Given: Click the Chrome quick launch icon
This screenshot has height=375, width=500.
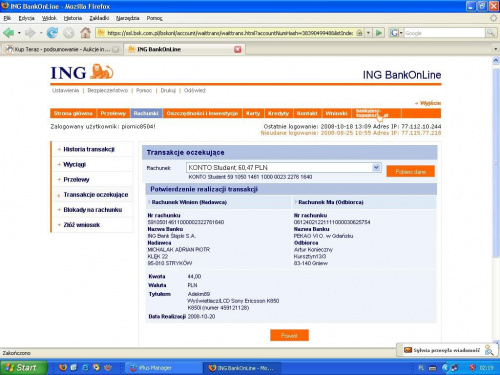Looking at the screenshot, I should (x=96, y=367).
